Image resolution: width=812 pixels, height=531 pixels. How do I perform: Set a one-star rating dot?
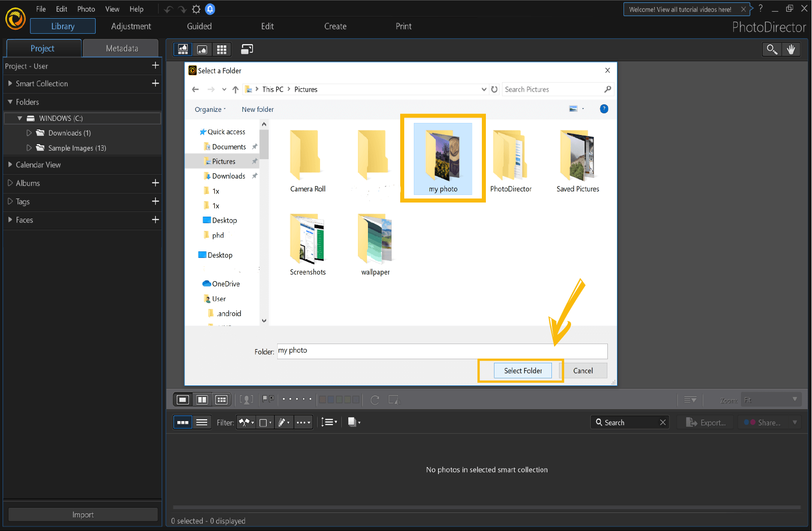point(285,399)
